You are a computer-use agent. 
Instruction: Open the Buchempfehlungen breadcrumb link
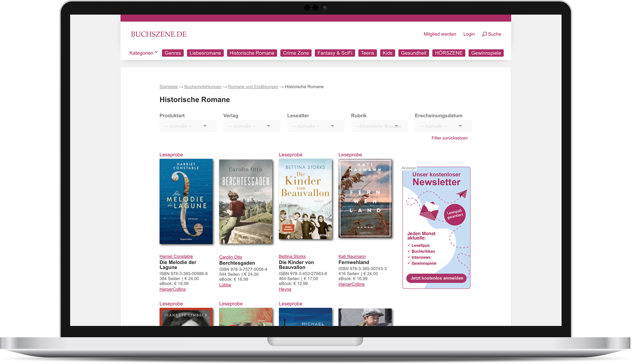pos(202,87)
